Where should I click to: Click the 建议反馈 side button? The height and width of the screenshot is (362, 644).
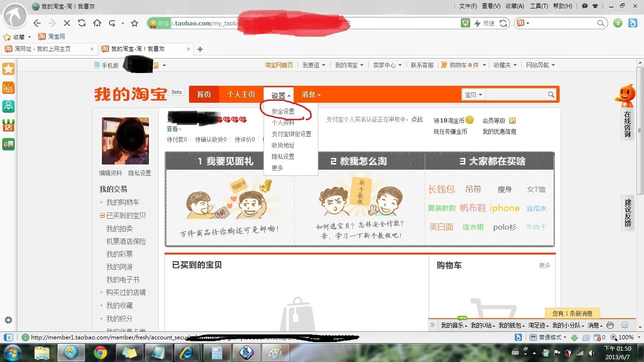click(627, 213)
